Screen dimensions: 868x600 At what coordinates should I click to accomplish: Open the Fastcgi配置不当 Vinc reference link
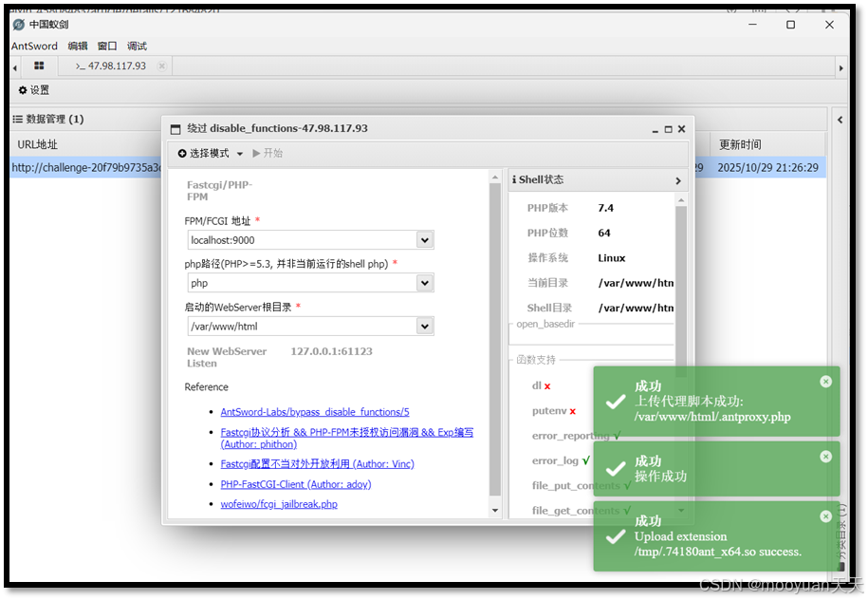pos(317,464)
